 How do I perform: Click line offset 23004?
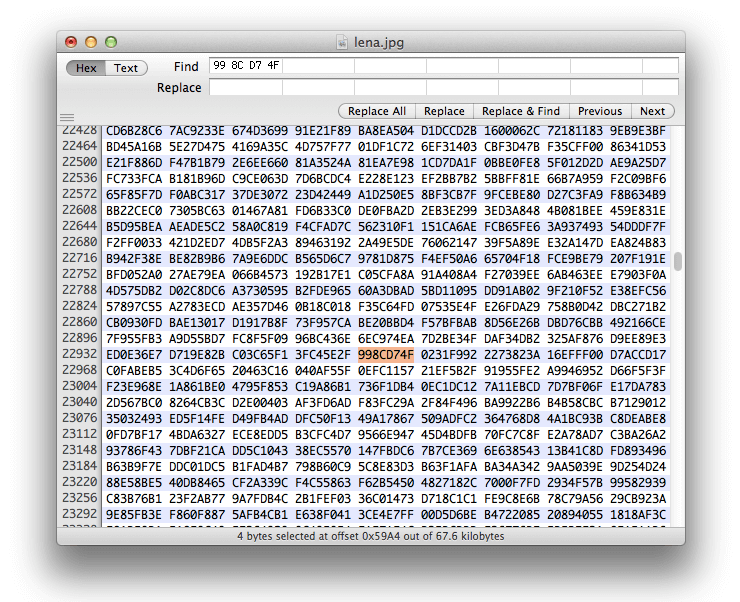[x=79, y=386]
